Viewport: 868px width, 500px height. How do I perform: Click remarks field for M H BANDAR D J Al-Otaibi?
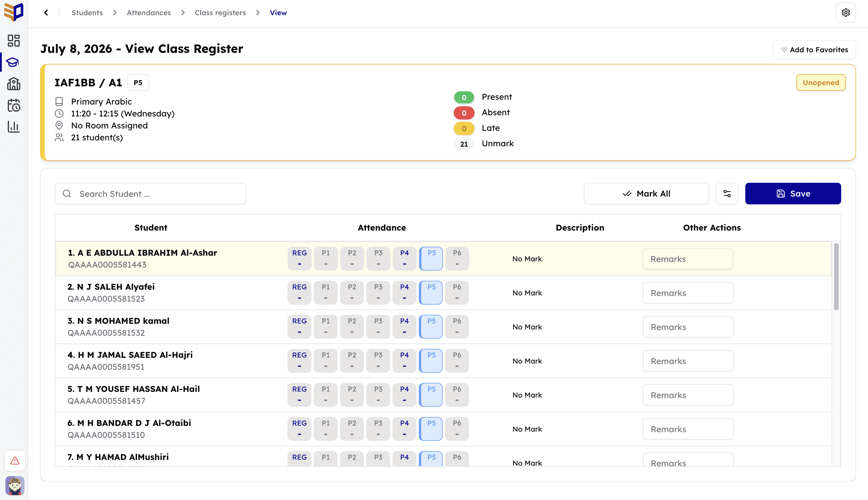(688, 429)
